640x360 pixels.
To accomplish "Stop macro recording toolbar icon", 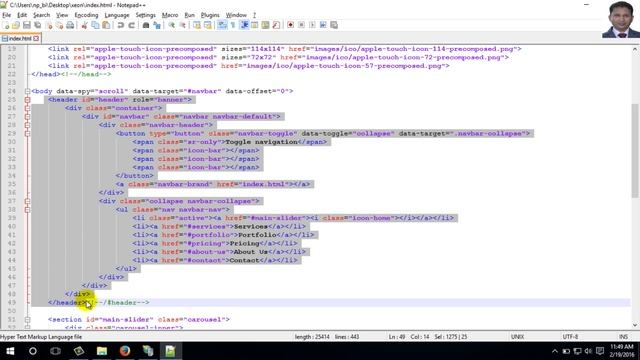I will (301, 25).
